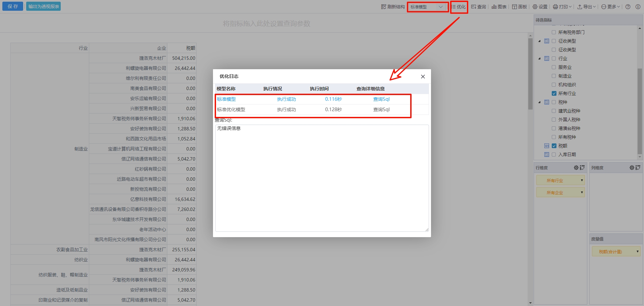Click the 保存 save button
Image resolution: width=644 pixels, height=306 pixels.
click(13, 6)
